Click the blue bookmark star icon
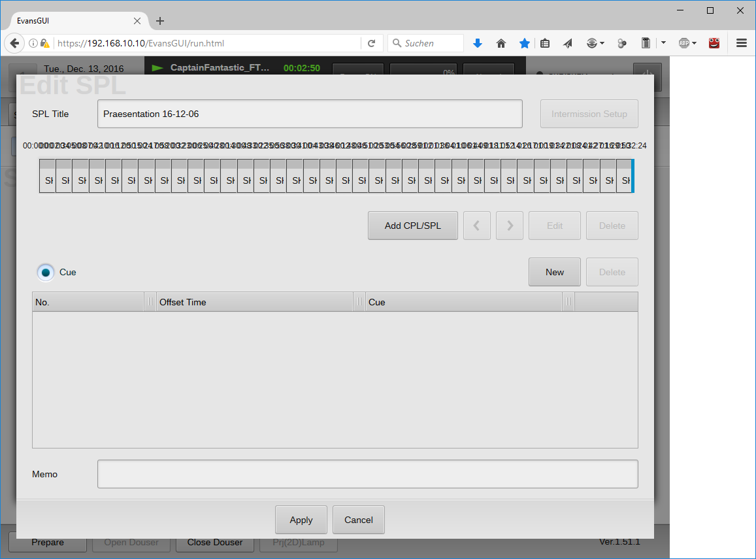Image resolution: width=756 pixels, height=559 pixels. pos(524,43)
